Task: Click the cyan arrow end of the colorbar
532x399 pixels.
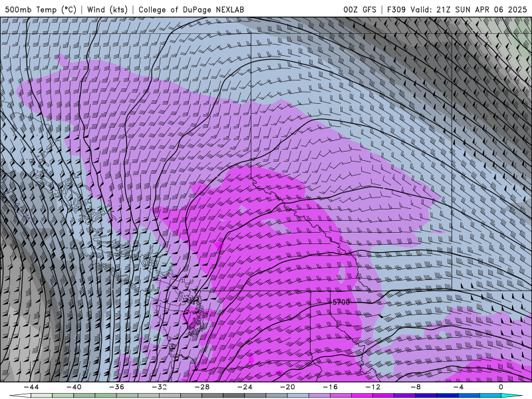Action: point(511,396)
